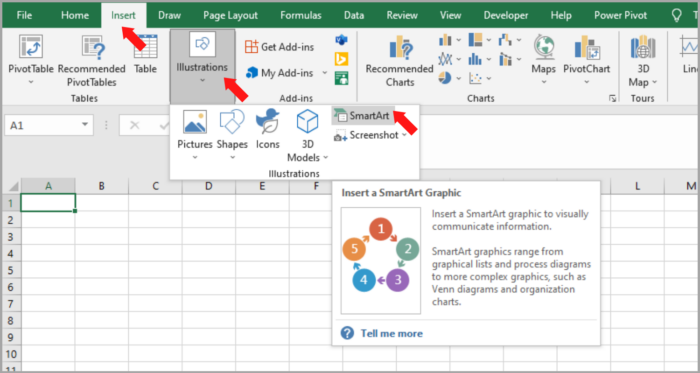This screenshot has width=700, height=373.
Task: Click the 3D Map icon
Action: point(643,46)
